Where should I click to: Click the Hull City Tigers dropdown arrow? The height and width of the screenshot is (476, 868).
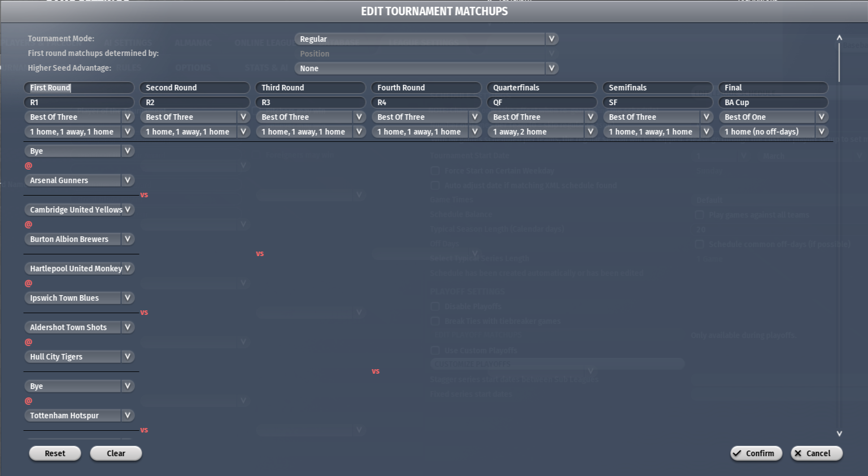(x=128, y=357)
